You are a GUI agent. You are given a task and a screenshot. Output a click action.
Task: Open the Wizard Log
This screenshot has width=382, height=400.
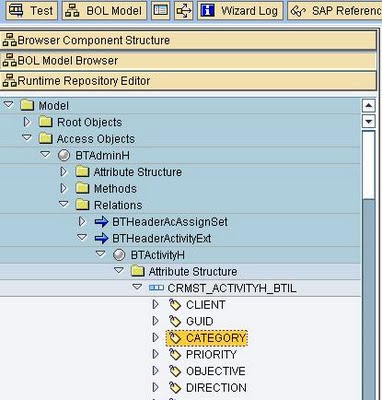(x=240, y=11)
